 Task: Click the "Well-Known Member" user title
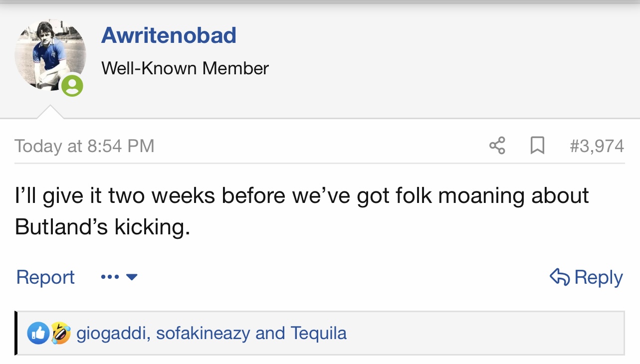[x=185, y=68]
